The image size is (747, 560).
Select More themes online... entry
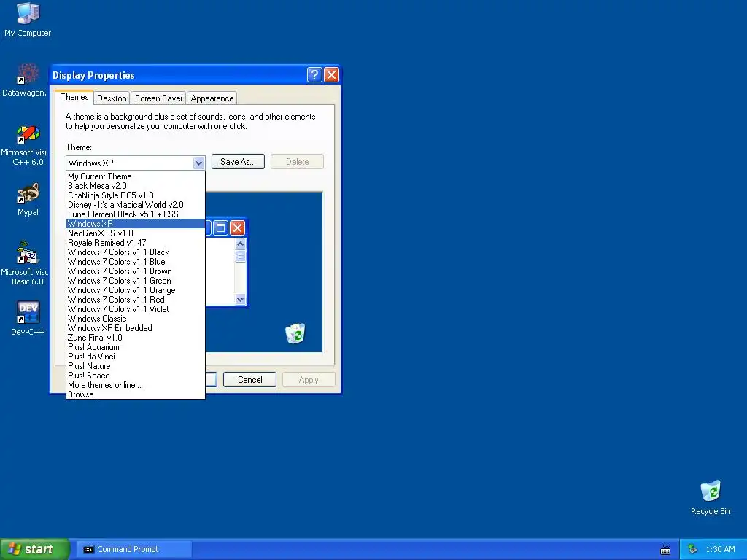[x=135, y=385]
